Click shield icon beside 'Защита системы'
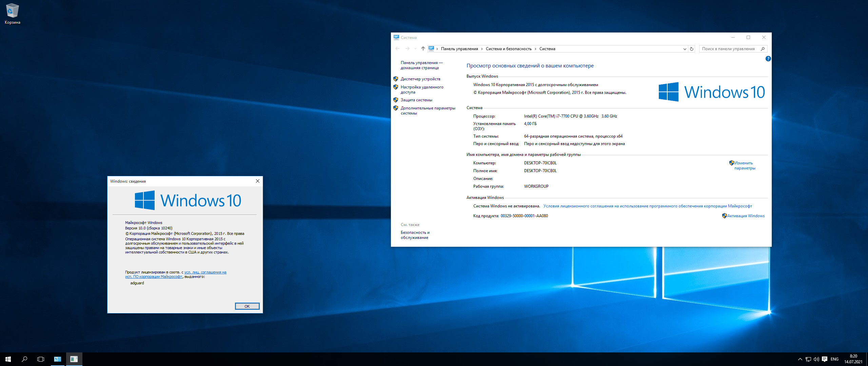Screen dimensions: 868x366 coord(396,100)
